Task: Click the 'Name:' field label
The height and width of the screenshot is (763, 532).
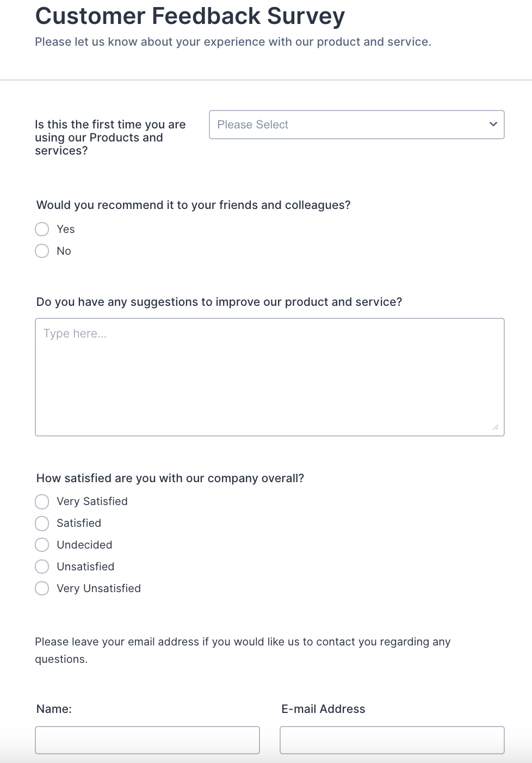Action: (x=54, y=709)
